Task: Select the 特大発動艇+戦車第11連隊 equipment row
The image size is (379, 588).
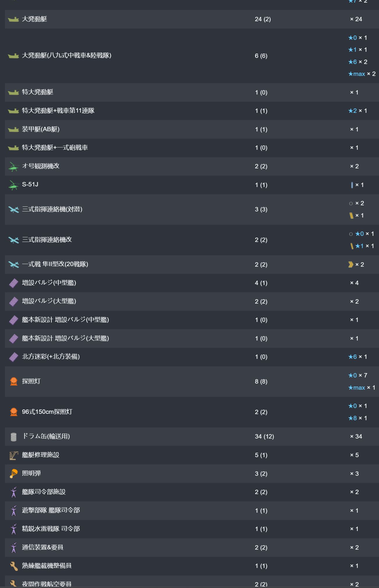Action: pos(192,111)
